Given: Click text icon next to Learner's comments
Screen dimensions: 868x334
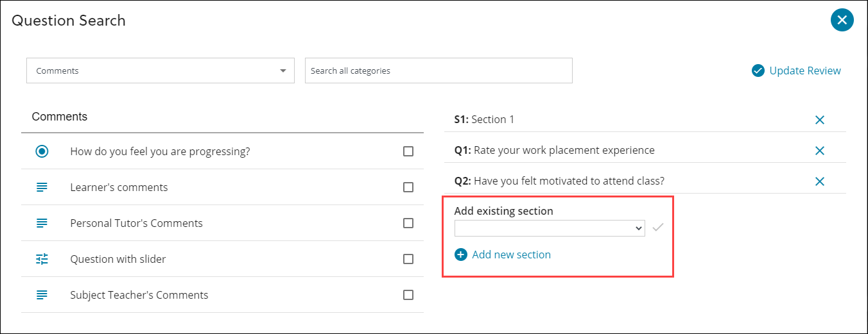Looking at the screenshot, I should (x=42, y=187).
